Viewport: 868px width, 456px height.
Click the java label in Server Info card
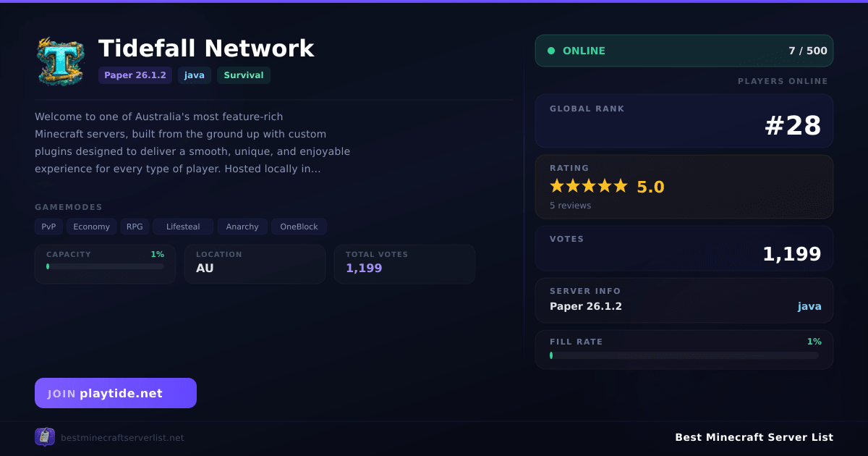coord(809,306)
